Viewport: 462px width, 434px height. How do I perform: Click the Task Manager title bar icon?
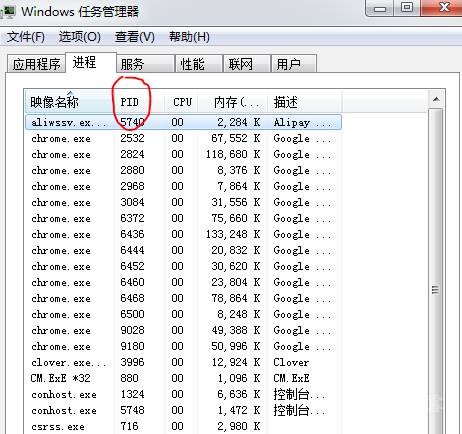pos(9,12)
